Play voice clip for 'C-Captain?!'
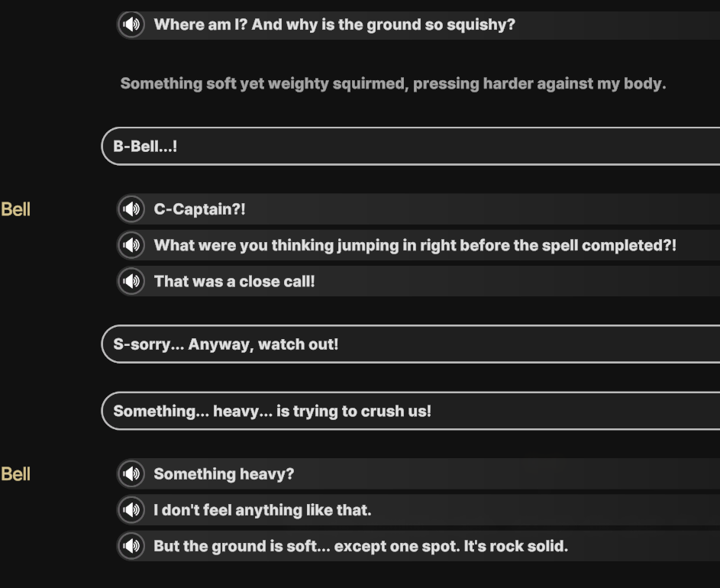Screen dimensions: 720x588 [x=131, y=209]
